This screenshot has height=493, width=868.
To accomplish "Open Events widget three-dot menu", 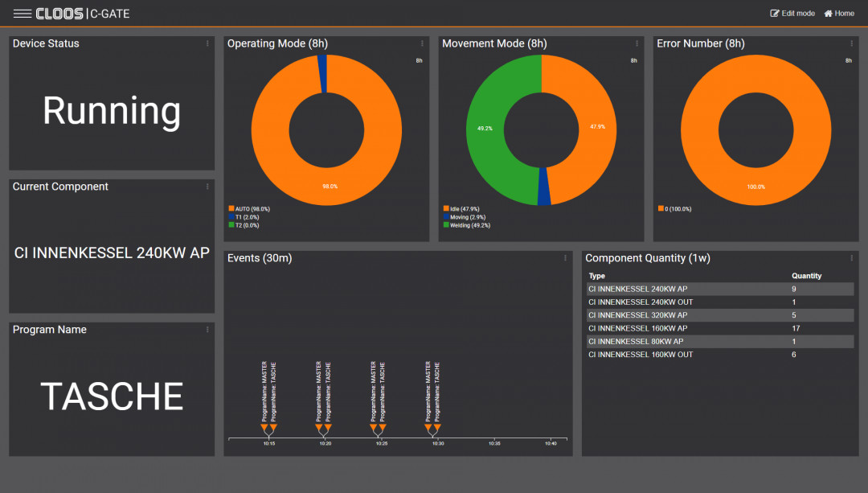I will point(566,258).
